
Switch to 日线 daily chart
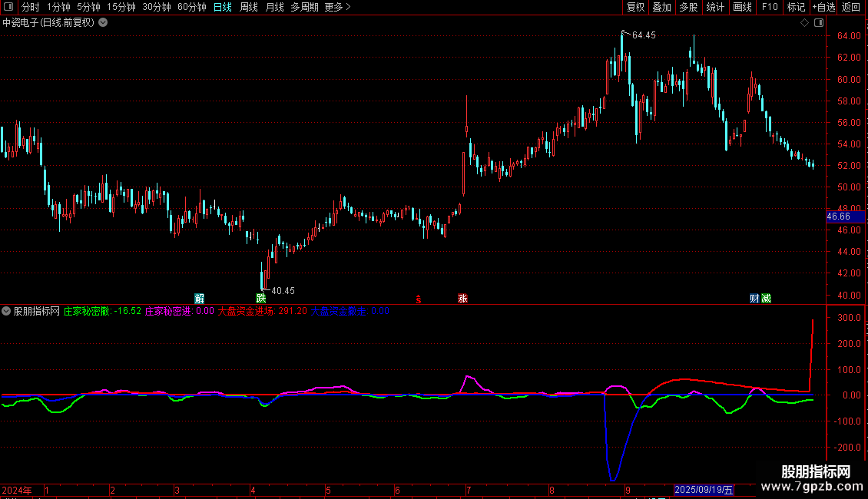point(223,7)
